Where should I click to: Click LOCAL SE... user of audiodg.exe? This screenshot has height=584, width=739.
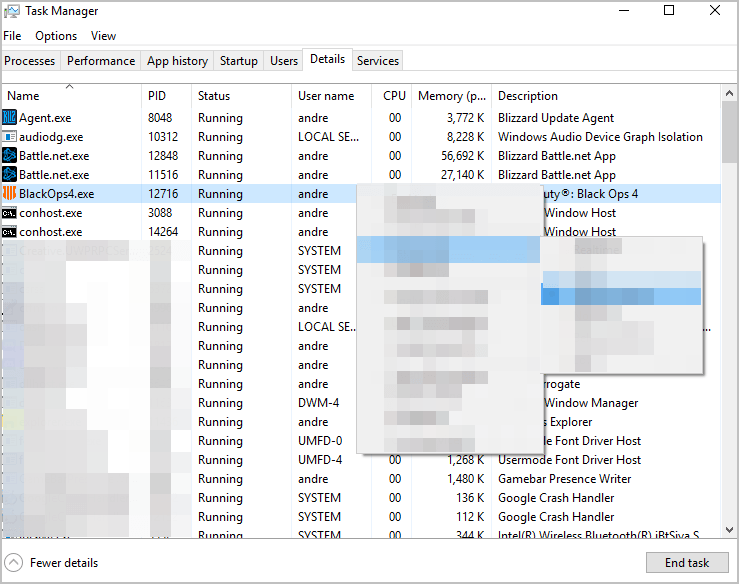pos(328,137)
